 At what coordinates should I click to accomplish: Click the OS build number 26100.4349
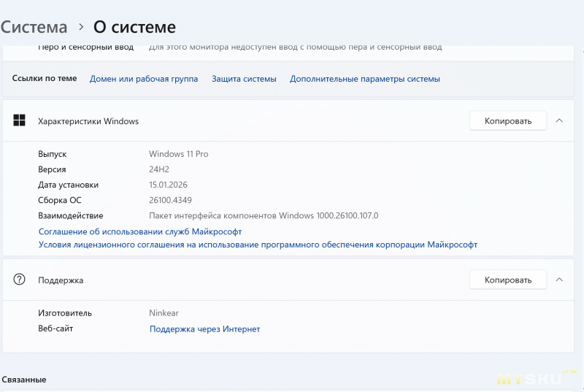[170, 200]
